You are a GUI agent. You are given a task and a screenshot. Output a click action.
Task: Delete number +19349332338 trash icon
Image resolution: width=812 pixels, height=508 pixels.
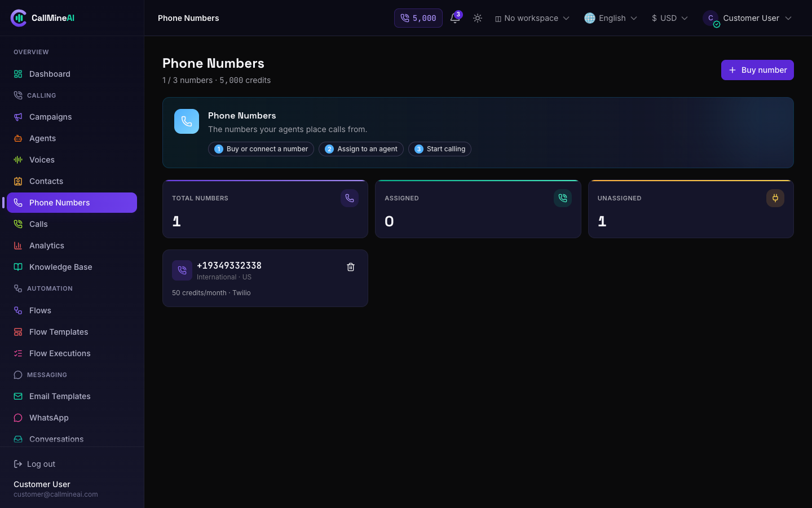[351, 267]
